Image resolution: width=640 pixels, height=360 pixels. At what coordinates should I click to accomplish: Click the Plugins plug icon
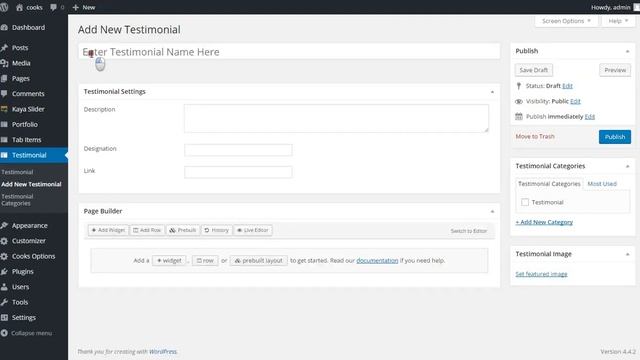click(4, 271)
